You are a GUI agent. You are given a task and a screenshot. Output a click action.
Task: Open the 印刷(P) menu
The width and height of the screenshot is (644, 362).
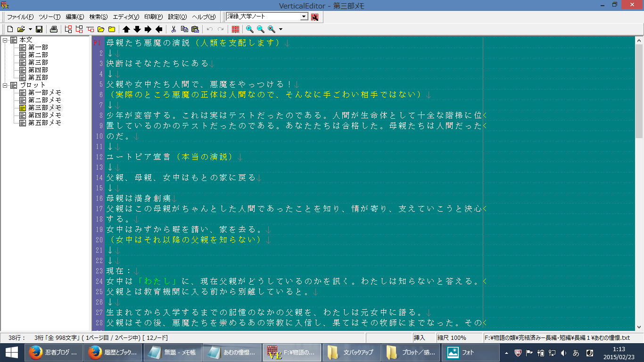(154, 17)
